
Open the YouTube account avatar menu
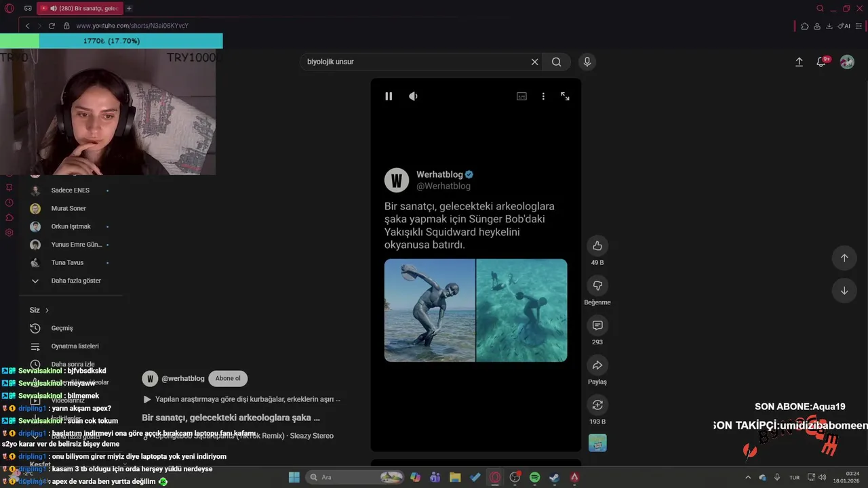(847, 62)
